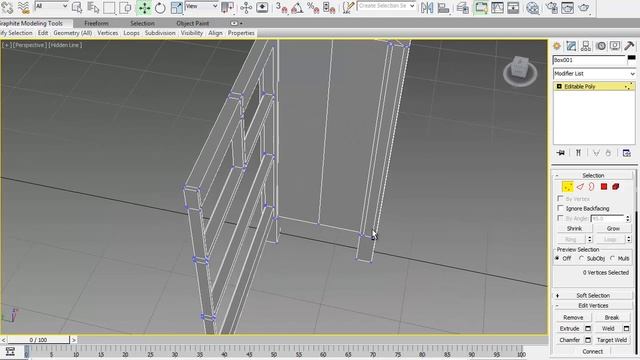Screen dimensions: 640x360
Task: Collapse the Selection rollout
Action: point(593,176)
